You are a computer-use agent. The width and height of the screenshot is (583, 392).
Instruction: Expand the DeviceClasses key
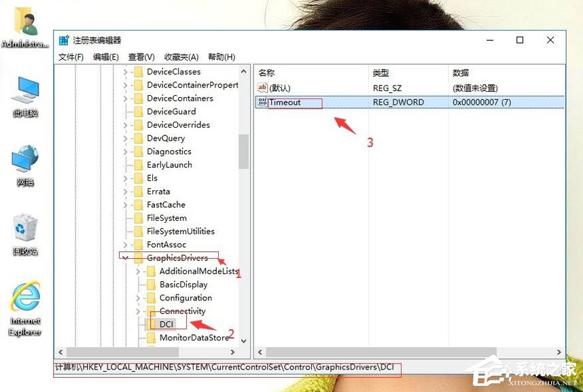click(x=124, y=71)
